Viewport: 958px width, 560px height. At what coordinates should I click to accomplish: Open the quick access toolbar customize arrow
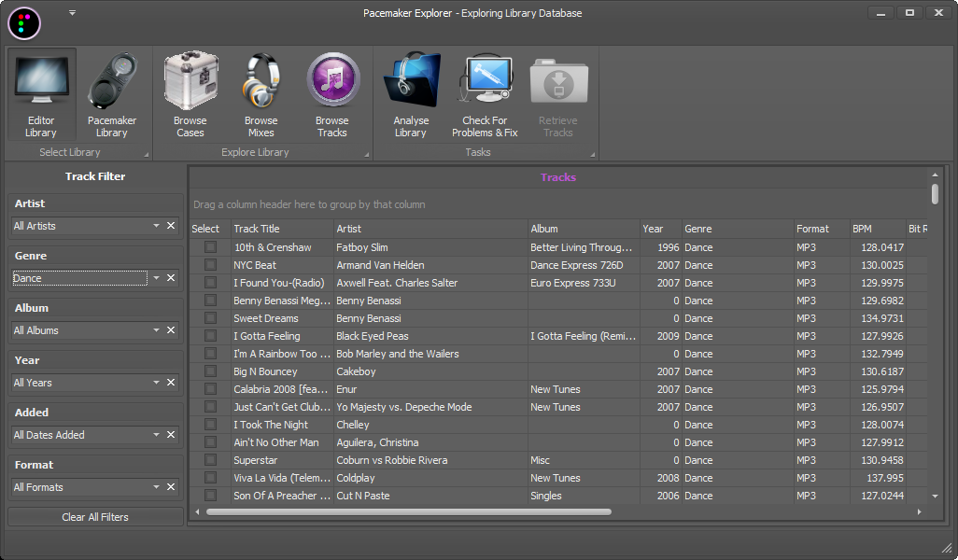(x=72, y=13)
